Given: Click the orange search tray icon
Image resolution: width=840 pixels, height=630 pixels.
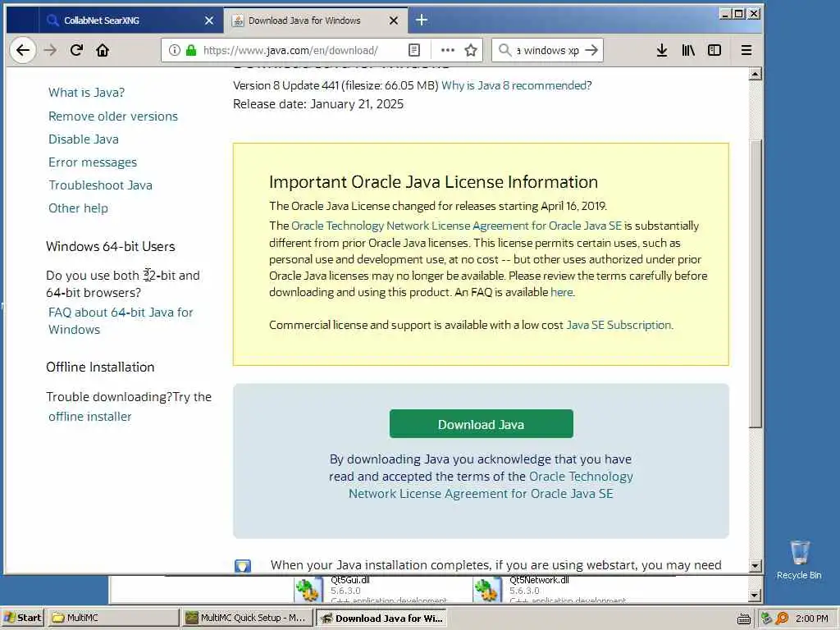Looking at the screenshot, I should (782, 619).
